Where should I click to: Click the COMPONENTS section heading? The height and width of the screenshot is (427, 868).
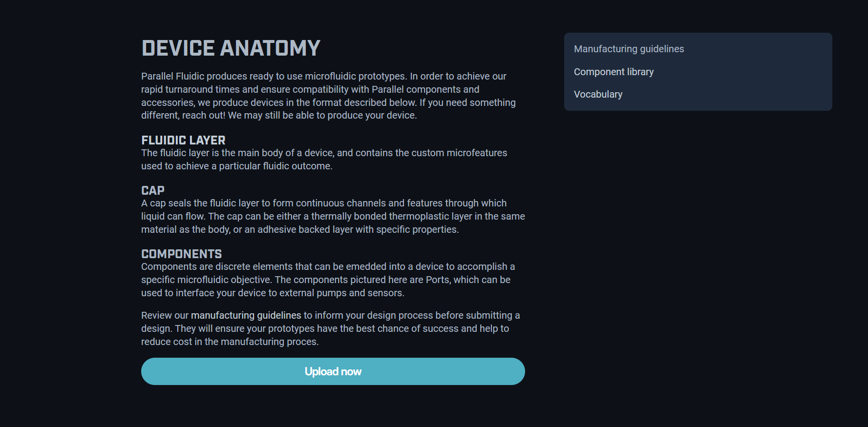[181, 254]
